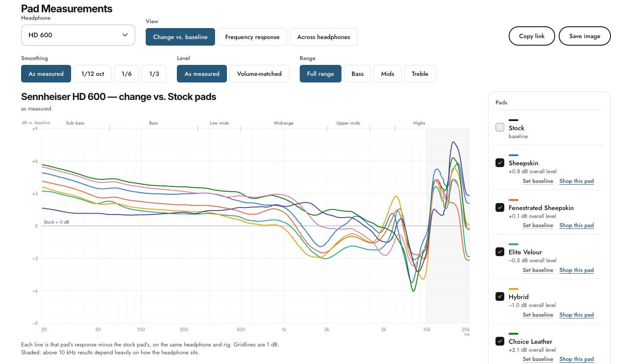Select Volume-matched level option
The image size is (632, 364).
pyautogui.click(x=259, y=74)
